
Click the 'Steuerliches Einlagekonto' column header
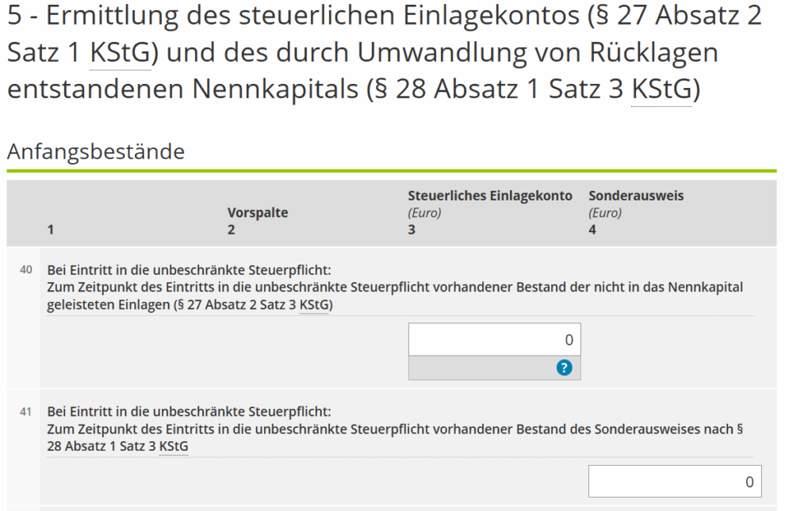pos(489,196)
